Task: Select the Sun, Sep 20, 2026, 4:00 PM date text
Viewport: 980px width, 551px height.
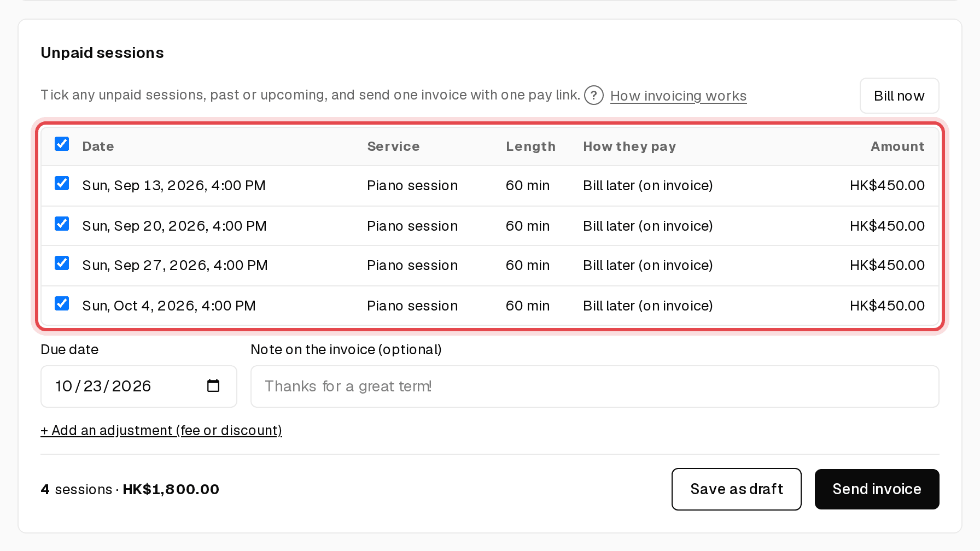Action: 174,226
